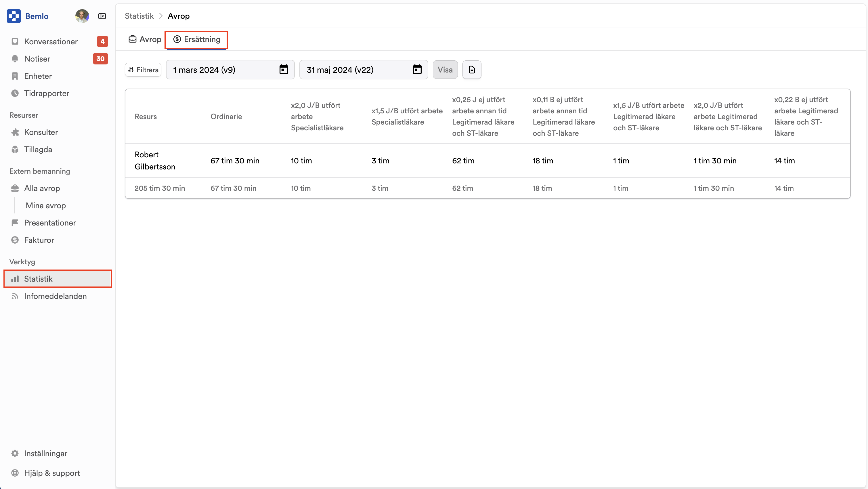Click the Konversationer badge showing 4
Viewport: 868px width, 489px height.
[x=102, y=41]
